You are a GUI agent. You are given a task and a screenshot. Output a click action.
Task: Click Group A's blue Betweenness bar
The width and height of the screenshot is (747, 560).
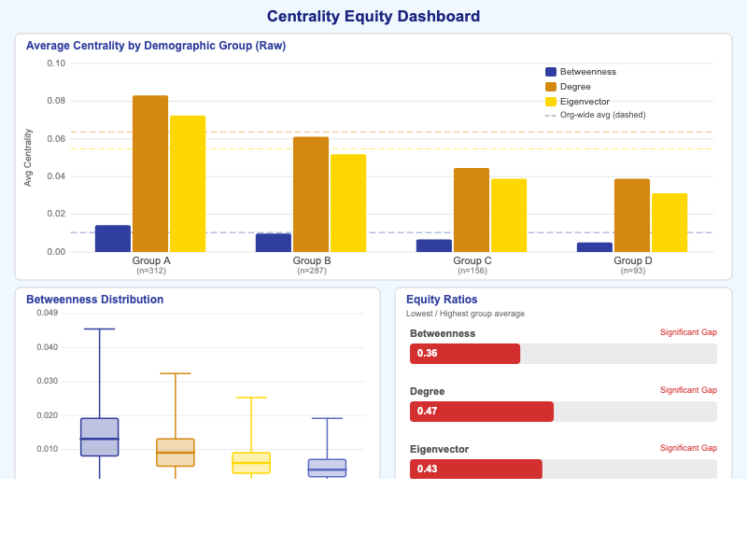point(113,239)
